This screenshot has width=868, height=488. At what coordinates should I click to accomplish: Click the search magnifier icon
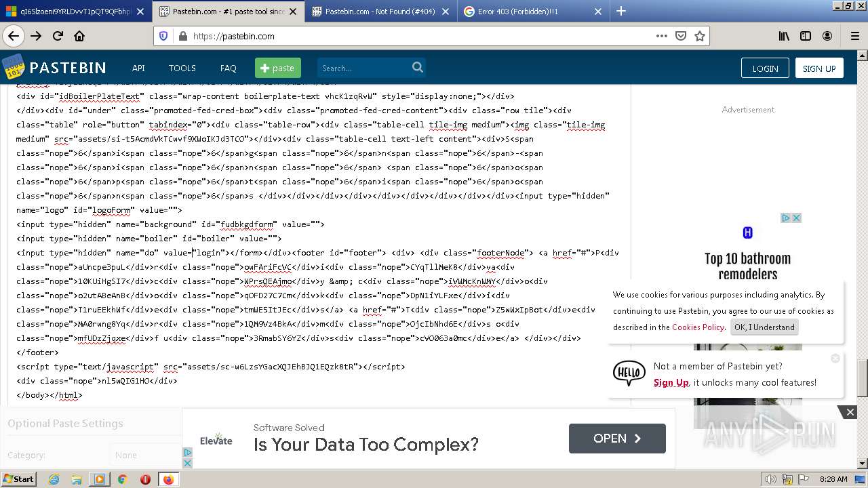click(418, 67)
